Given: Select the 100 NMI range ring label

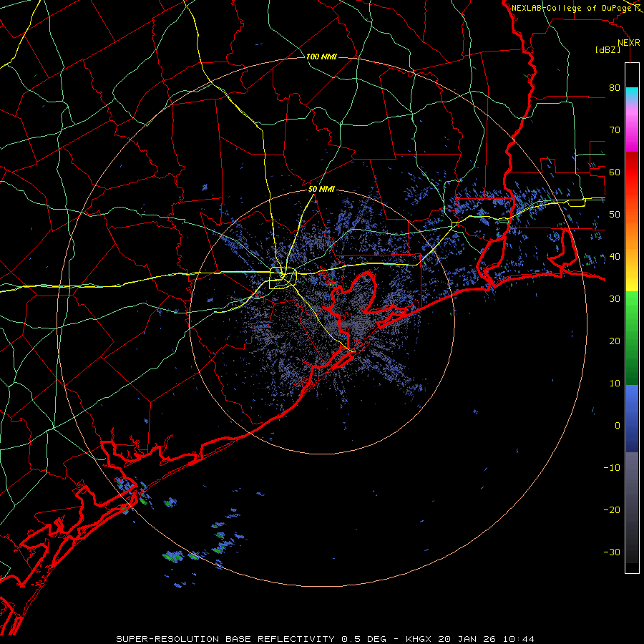Looking at the screenshot, I should pos(321,57).
